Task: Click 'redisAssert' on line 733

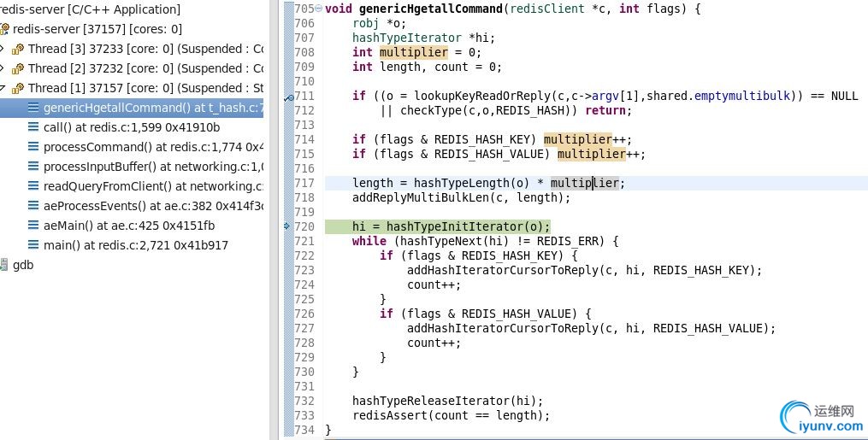Action: tap(390, 415)
